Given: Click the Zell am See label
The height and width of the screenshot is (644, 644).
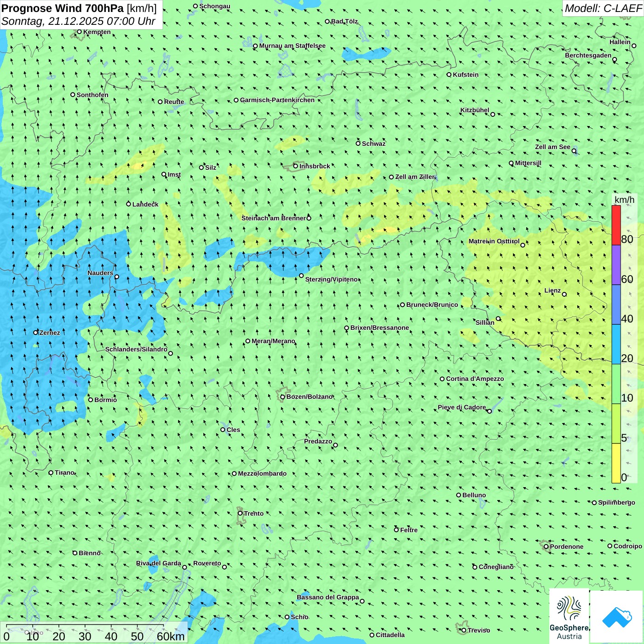Looking at the screenshot, I should [x=552, y=147].
